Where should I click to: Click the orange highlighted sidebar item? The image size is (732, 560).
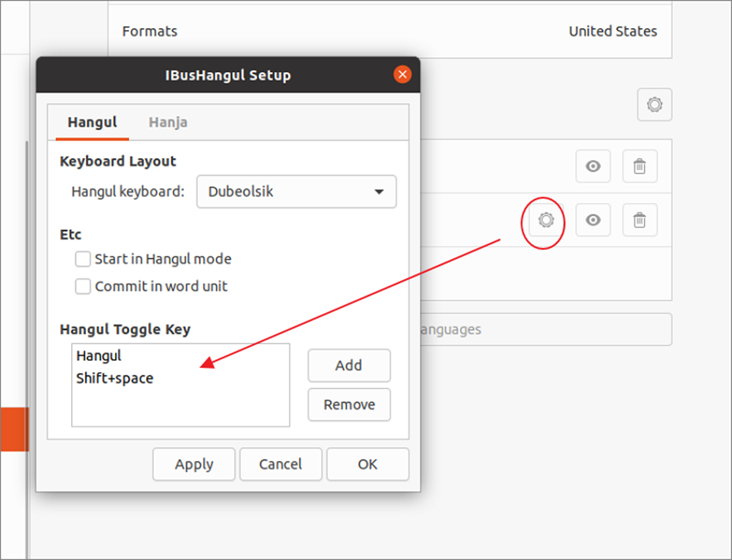click(x=14, y=429)
